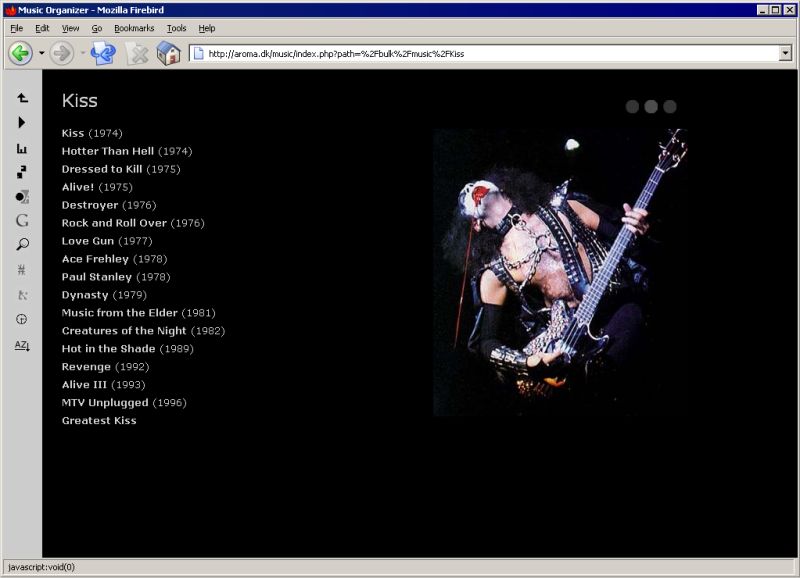Click the middle gray dot above the photo
The height and width of the screenshot is (578, 800).
click(x=651, y=104)
